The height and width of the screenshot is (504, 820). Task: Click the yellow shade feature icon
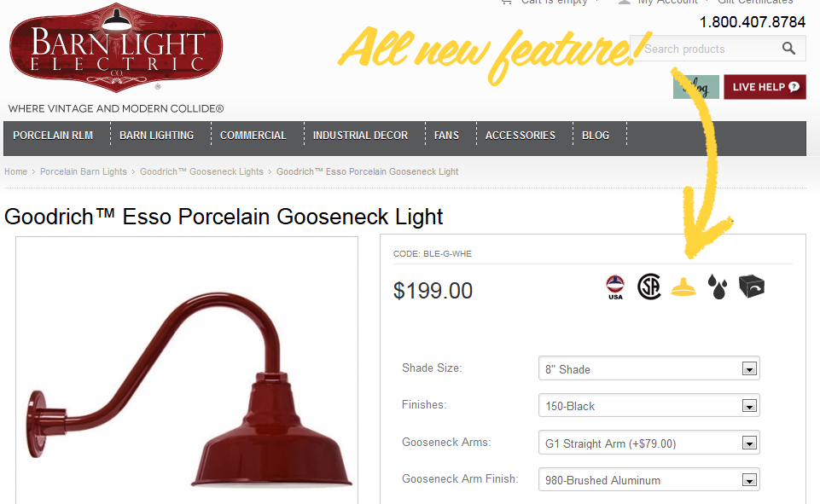(x=683, y=287)
